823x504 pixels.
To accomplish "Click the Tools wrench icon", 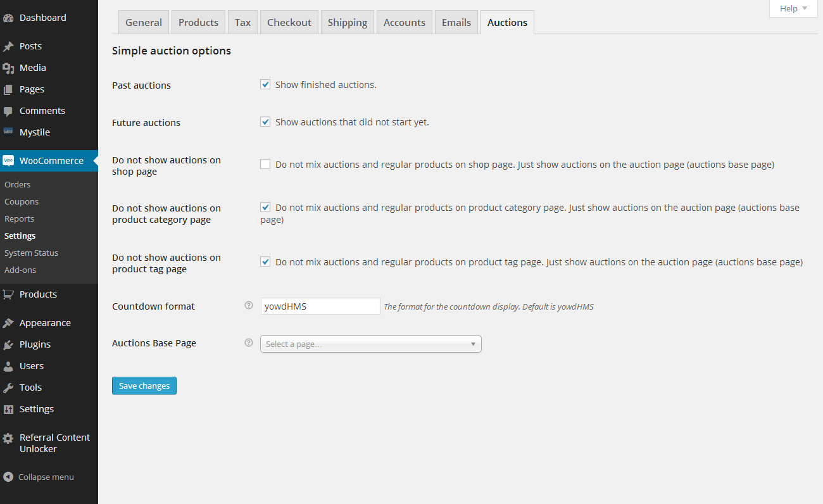I will [x=8, y=387].
